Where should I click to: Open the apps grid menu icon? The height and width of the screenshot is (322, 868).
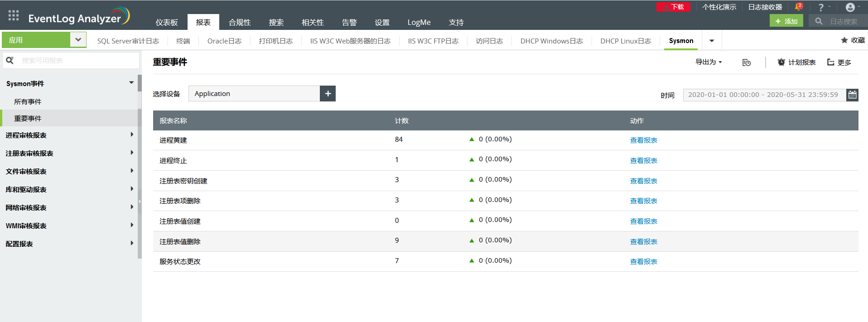coord(14,15)
